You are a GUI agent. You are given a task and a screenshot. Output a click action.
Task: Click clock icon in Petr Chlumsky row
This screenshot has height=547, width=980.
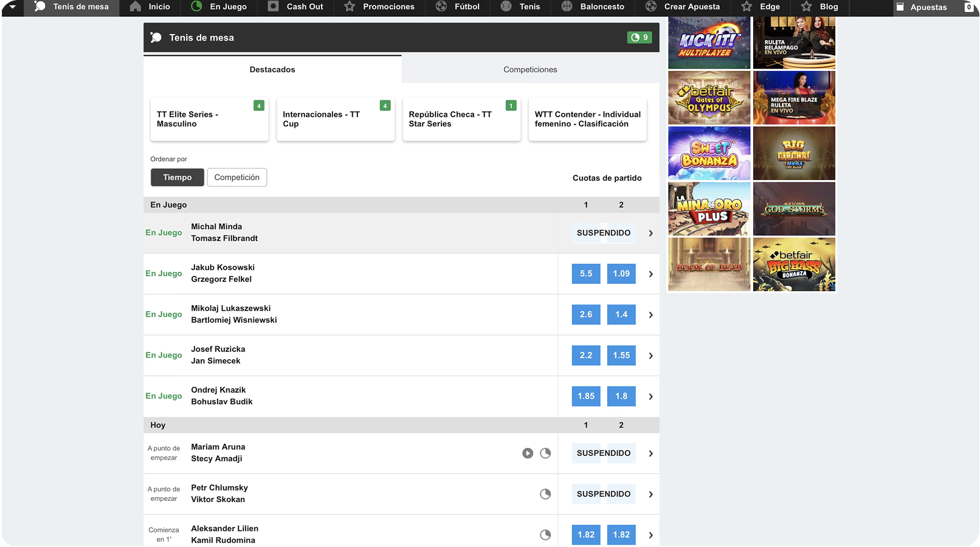pyautogui.click(x=545, y=494)
